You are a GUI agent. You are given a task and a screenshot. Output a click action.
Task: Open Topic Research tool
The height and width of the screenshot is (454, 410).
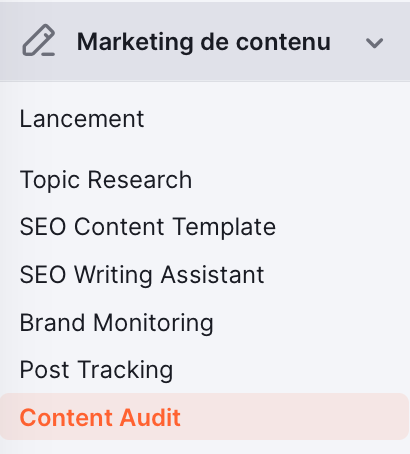point(106,180)
